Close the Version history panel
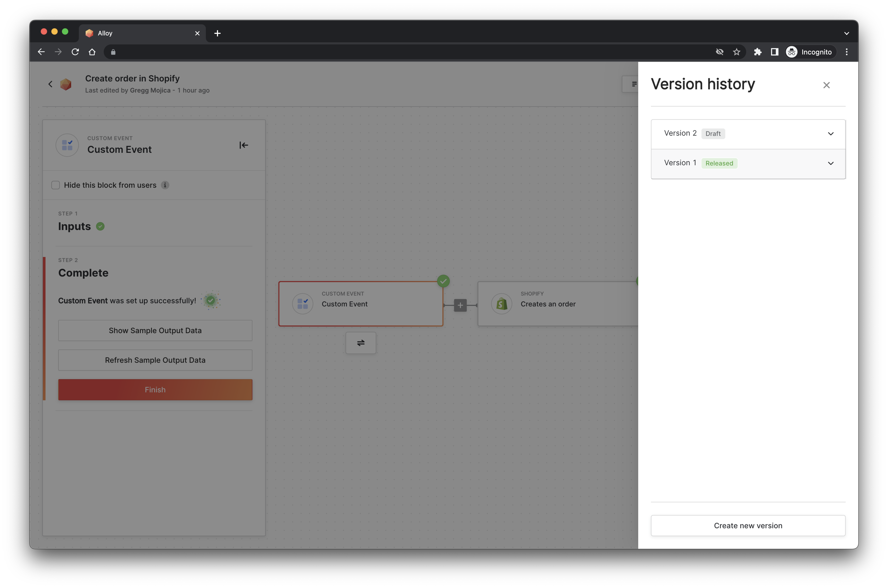The image size is (888, 588). tap(826, 85)
